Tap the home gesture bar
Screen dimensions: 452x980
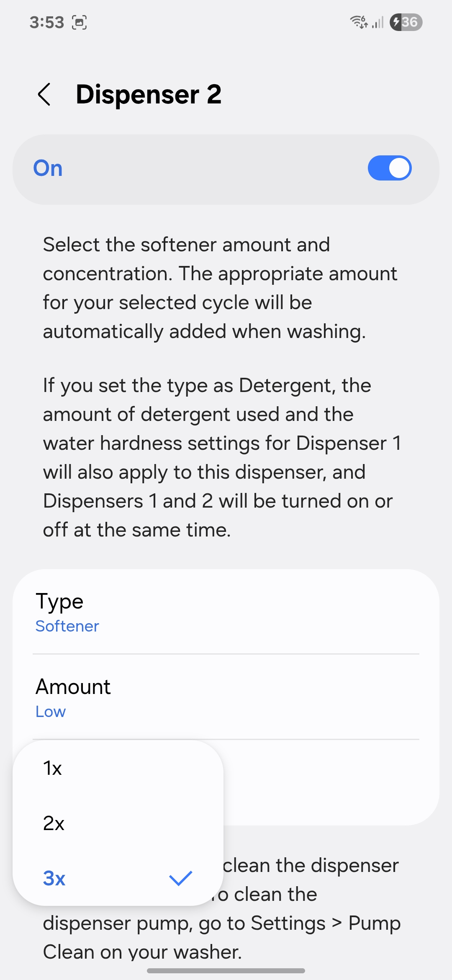(x=226, y=970)
